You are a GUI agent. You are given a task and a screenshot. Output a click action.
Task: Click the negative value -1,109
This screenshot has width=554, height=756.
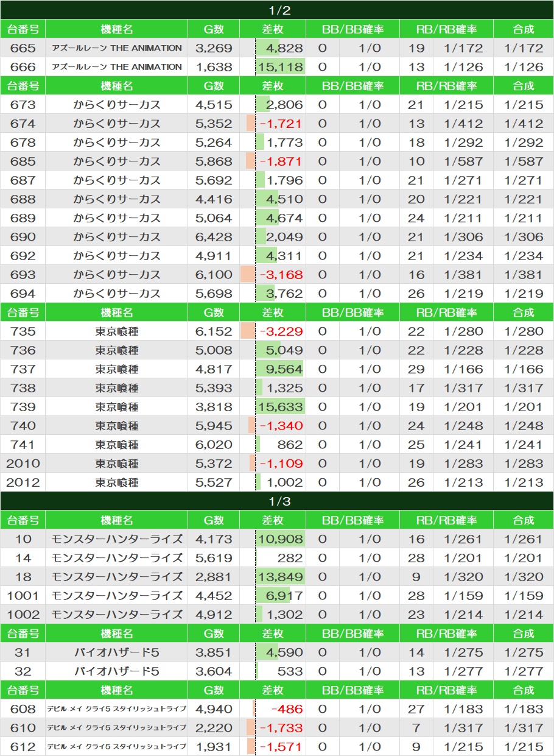click(x=281, y=464)
